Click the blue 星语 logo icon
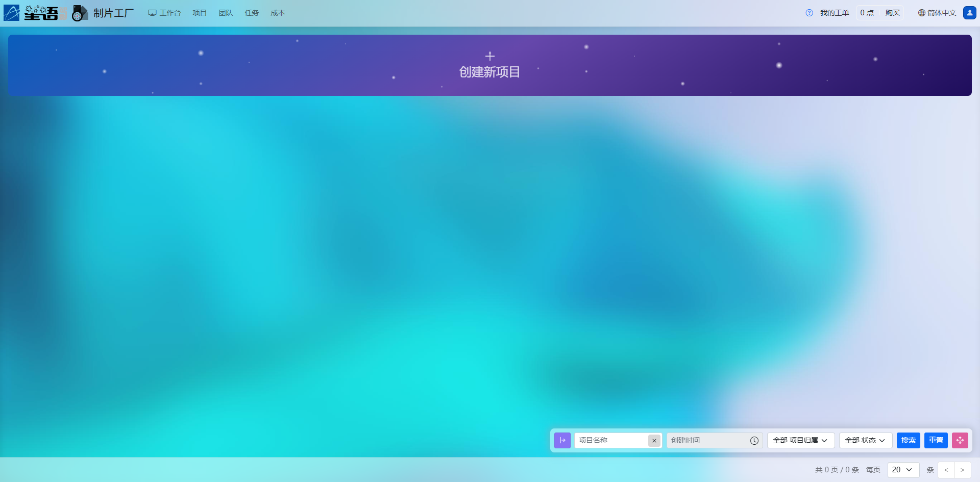 12,13
